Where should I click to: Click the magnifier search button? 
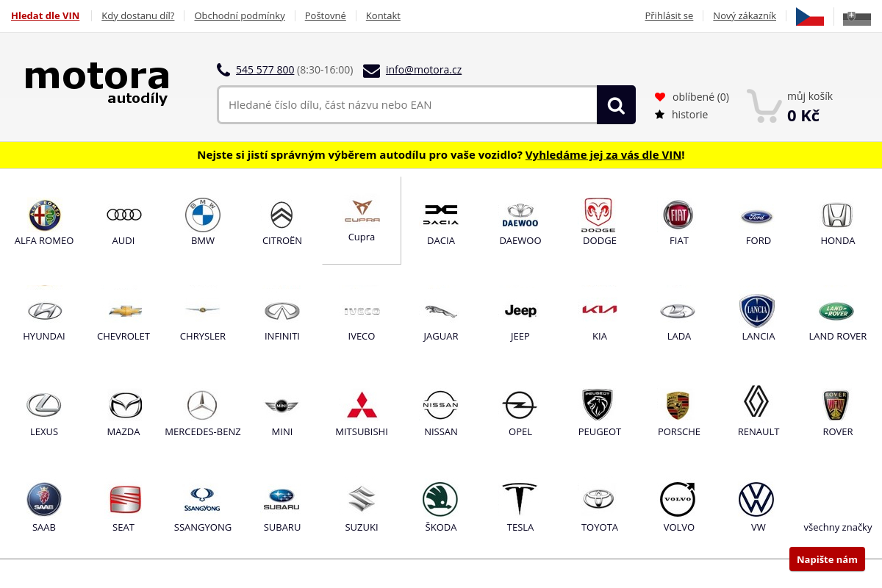616,105
